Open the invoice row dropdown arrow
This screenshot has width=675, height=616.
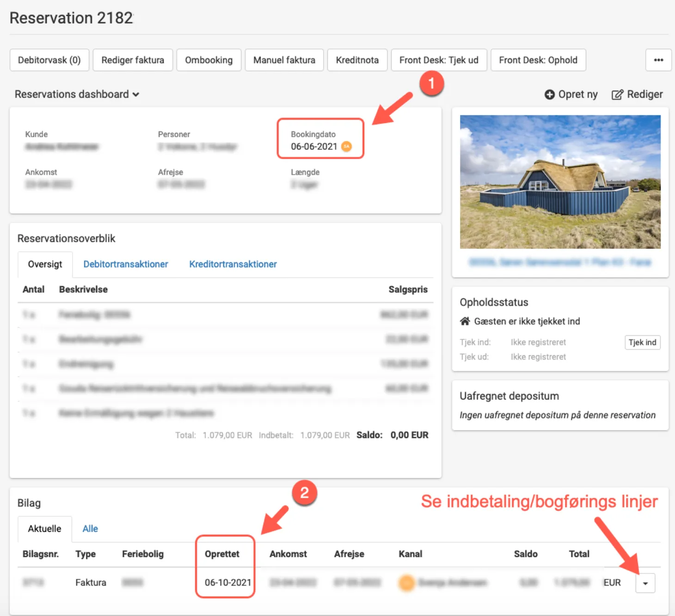pyautogui.click(x=645, y=583)
